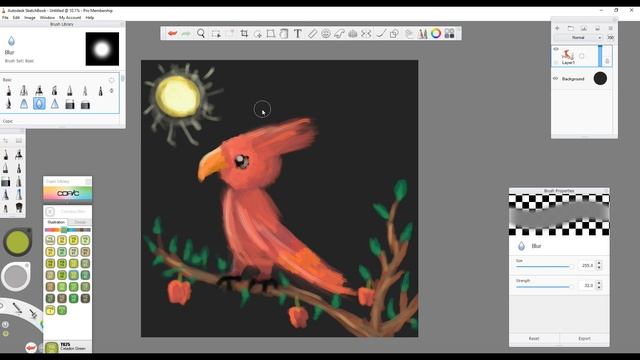The width and height of the screenshot is (640, 360).
Task: Select the last Copic swatch in the bottom row
Action: (62, 310)
